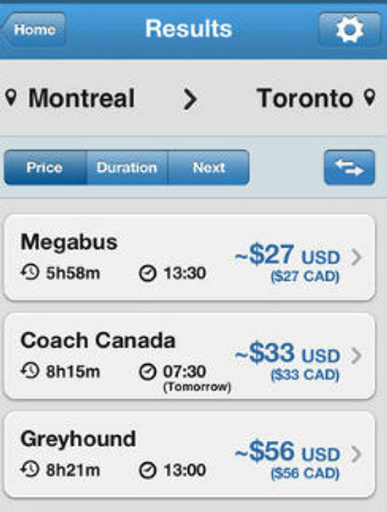This screenshot has width=387, height=512.
Task: Tap Greyhound duration history icon
Action: (30, 470)
